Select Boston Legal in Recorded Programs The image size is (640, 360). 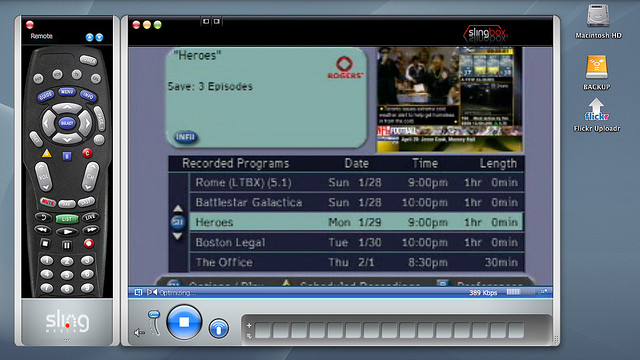click(356, 242)
